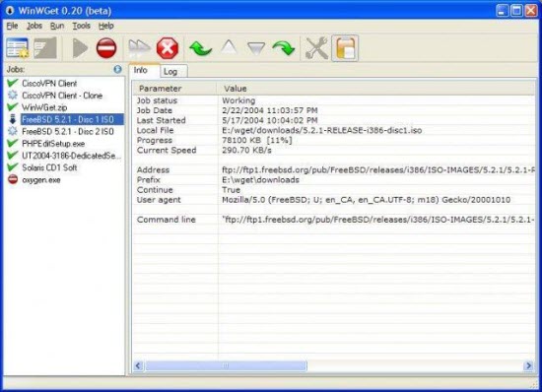Click the Run All double-arrow icon
Image resolution: width=542 pixels, height=392 pixels.
(x=139, y=48)
